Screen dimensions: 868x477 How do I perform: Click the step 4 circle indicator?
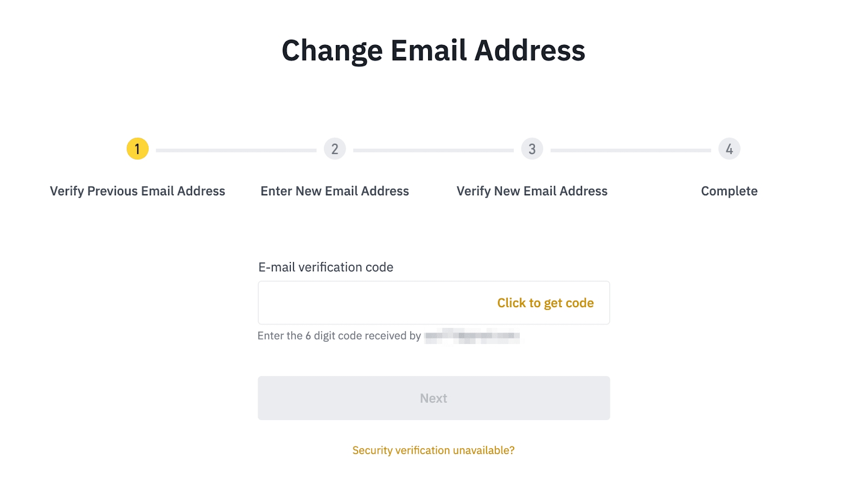pos(729,149)
